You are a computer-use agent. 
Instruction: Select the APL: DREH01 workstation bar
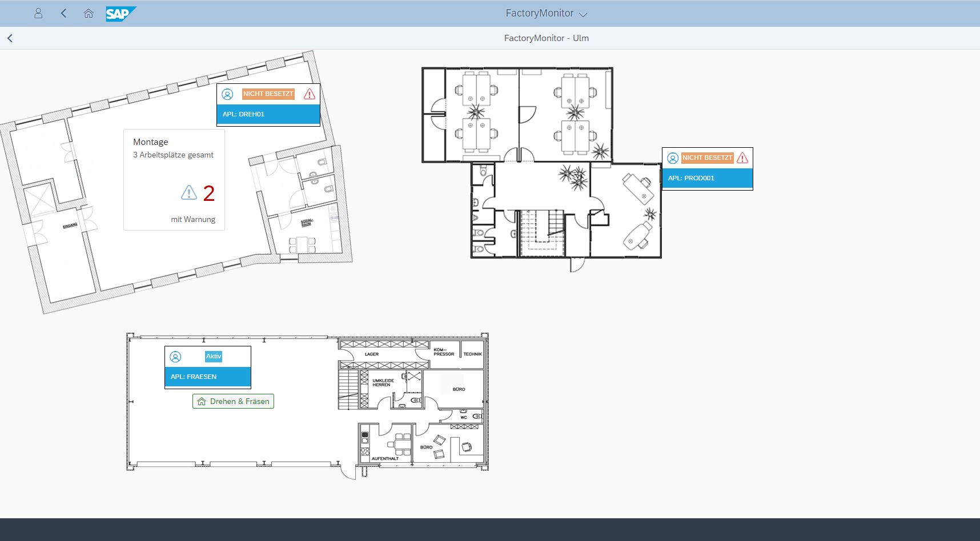tap(268, 114)
